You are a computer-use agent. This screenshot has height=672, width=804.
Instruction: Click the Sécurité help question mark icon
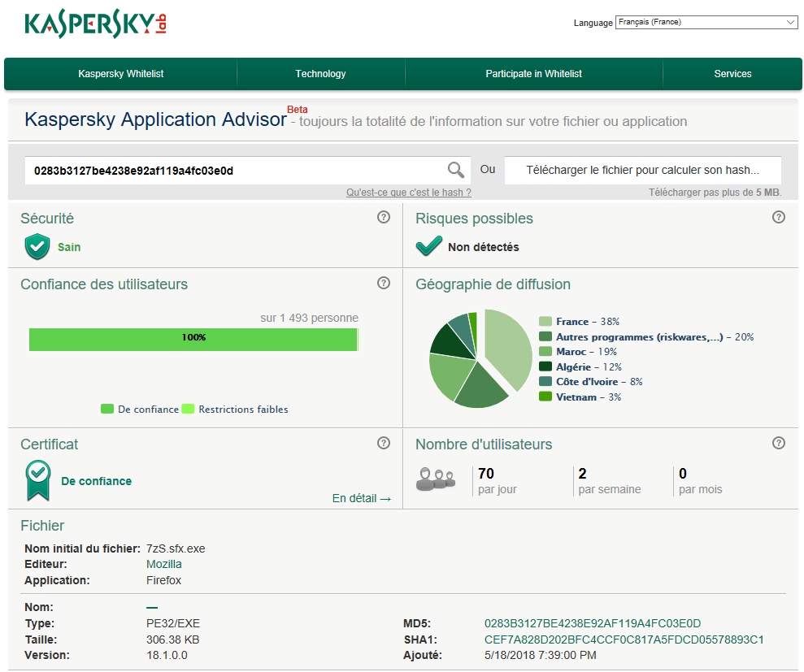384,217
